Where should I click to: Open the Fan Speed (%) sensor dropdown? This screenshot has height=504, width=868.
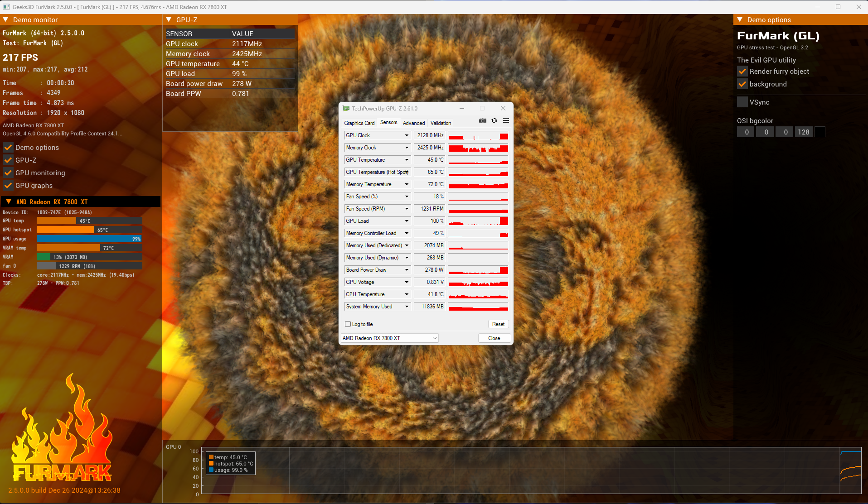tap(407, 197)
